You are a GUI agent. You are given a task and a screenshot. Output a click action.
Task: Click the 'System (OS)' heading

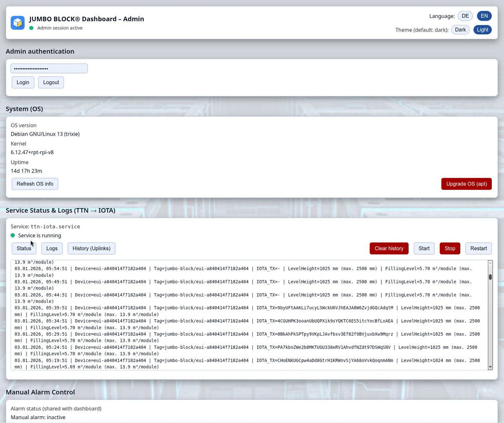point(24,109)
